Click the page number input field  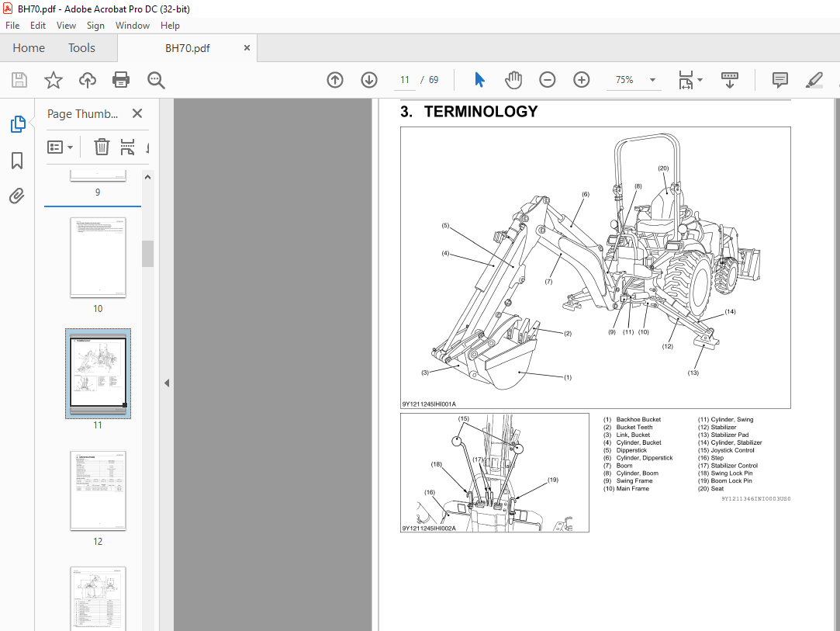pyautogui.click(x=404, y=80)
